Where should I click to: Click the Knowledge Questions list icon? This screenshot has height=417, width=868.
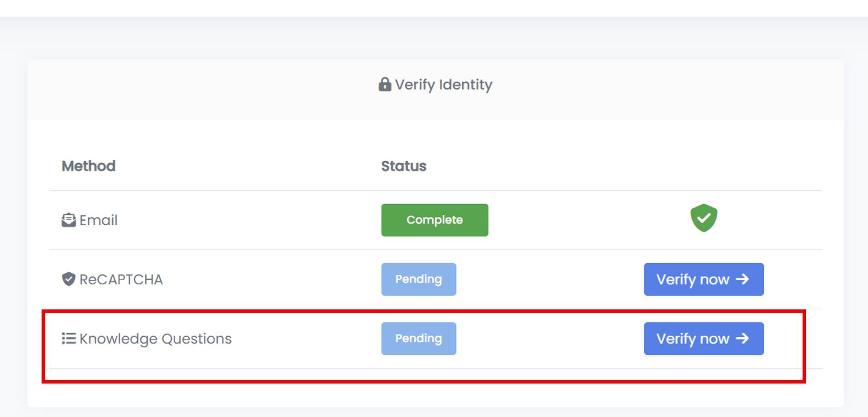(69, 339)
